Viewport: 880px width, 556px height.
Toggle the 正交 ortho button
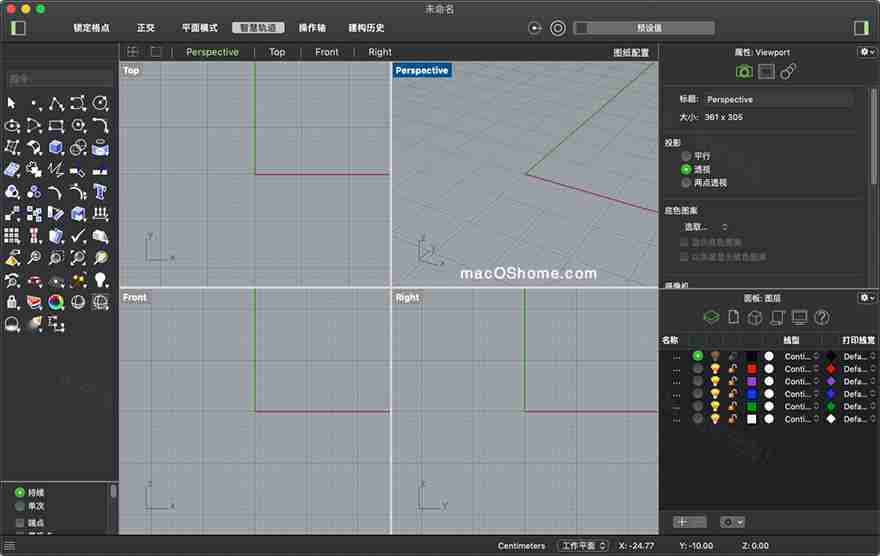click(145, 28)
